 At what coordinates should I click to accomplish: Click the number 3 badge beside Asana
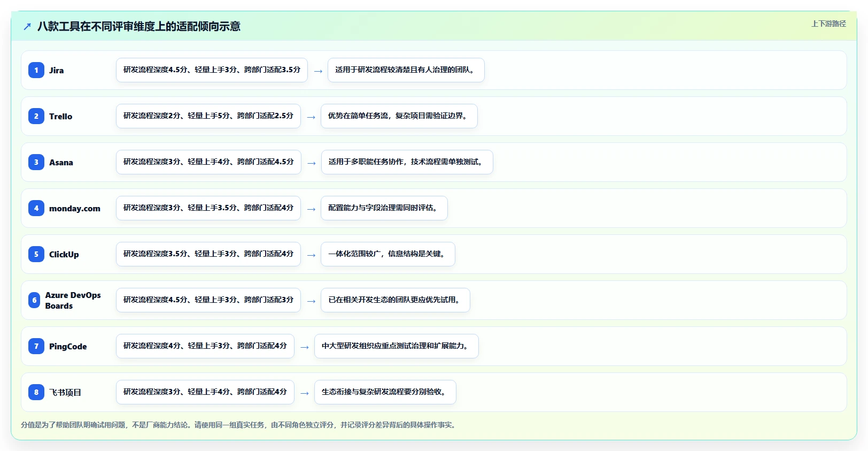pyautogui.click(x=36, y=162)
